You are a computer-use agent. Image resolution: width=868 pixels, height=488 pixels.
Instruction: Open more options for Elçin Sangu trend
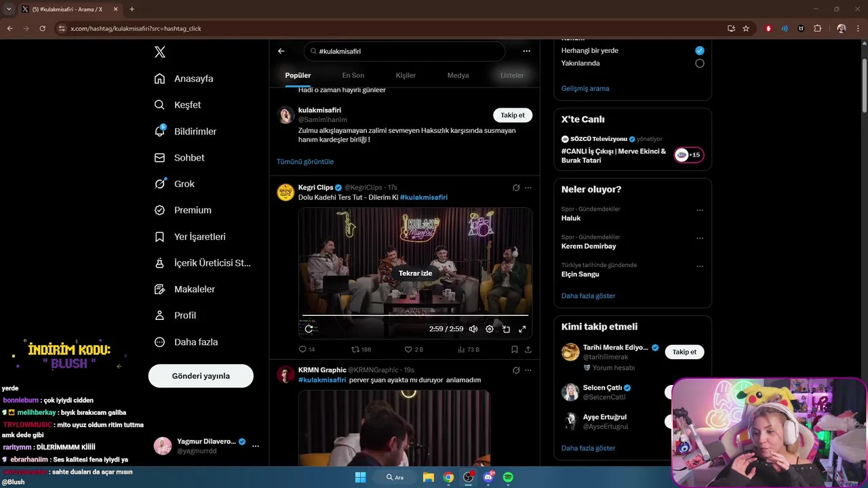pos(700,266)
